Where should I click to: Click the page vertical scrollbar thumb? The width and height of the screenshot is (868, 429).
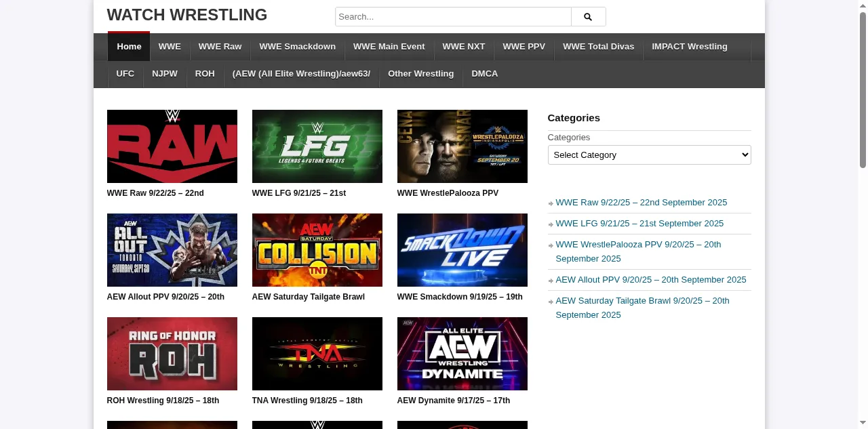click(x=863, y=89)
